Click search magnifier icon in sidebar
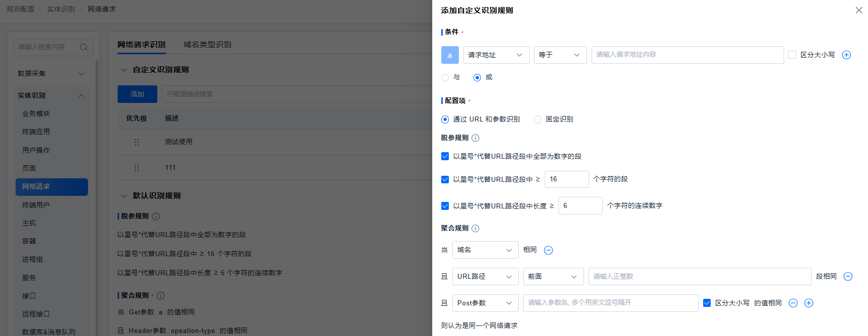 pos(84,47)
